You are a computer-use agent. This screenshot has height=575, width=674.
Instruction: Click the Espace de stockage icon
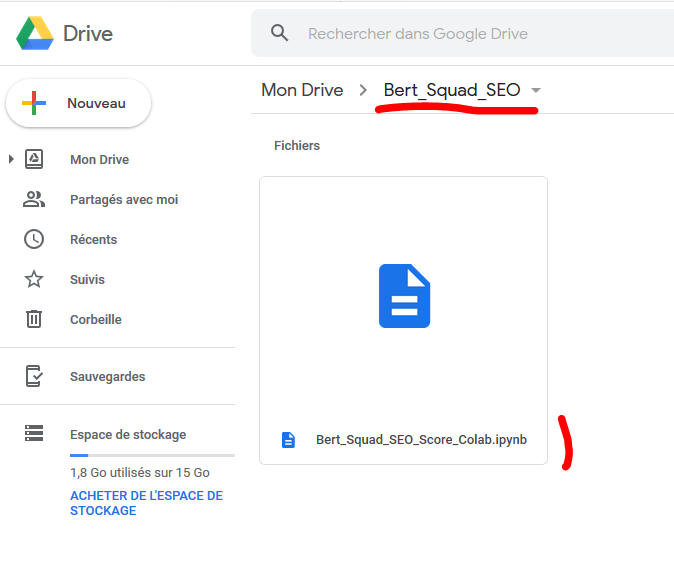coord(34,433)
